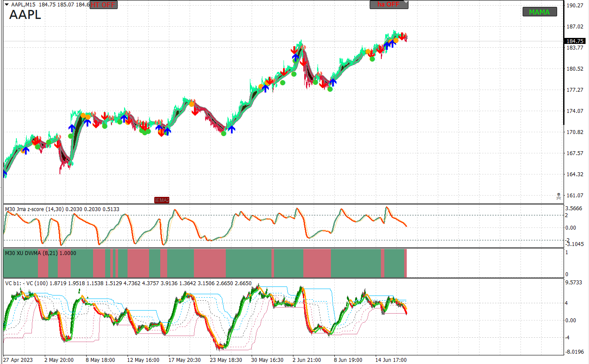This screenshot has height=364, width=589.
Task: Click the 177.27 price level
Action: (x=575, y=90)
